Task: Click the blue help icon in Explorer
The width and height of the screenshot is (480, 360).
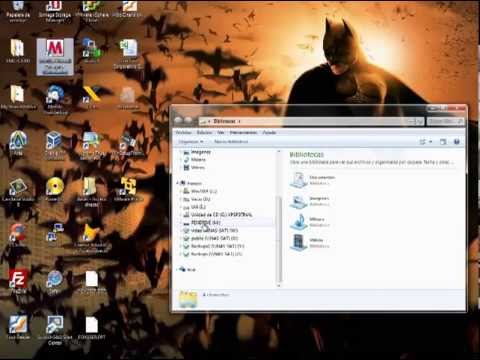Action: [x=457, y=142]
